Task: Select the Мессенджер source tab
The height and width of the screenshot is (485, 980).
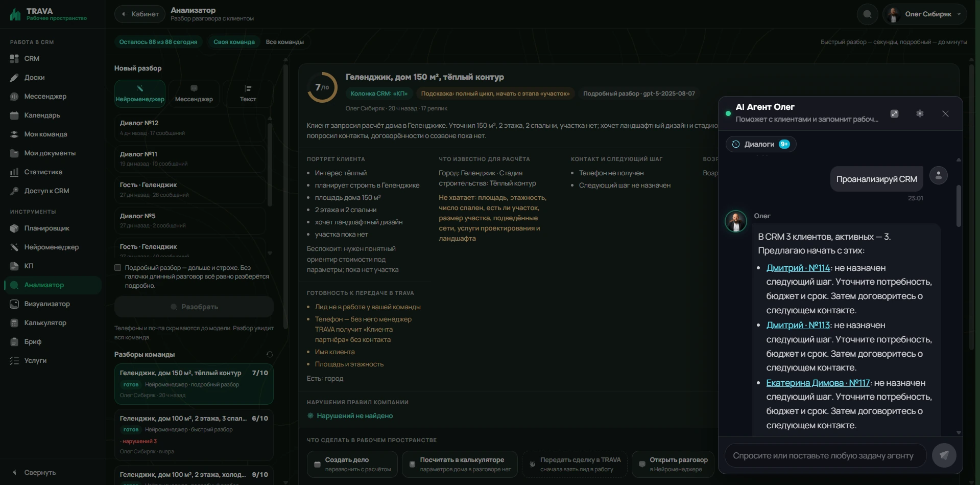Action: (194, 94)
